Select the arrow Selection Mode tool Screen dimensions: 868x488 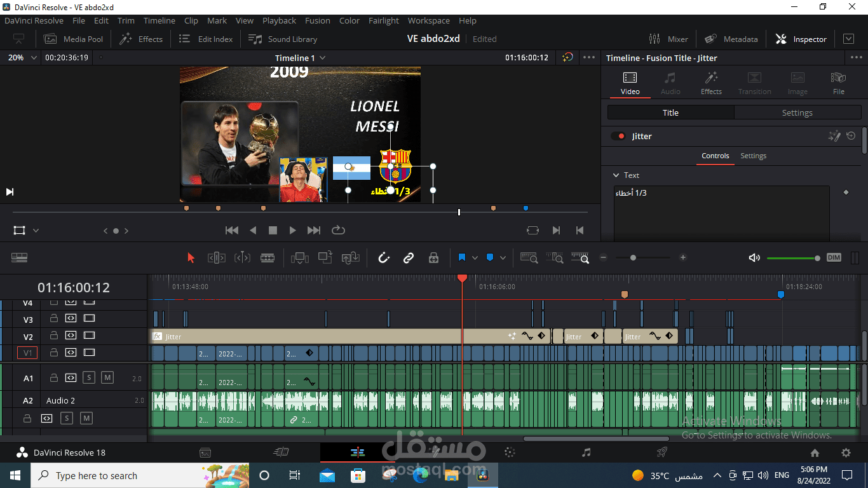(191, 258)
